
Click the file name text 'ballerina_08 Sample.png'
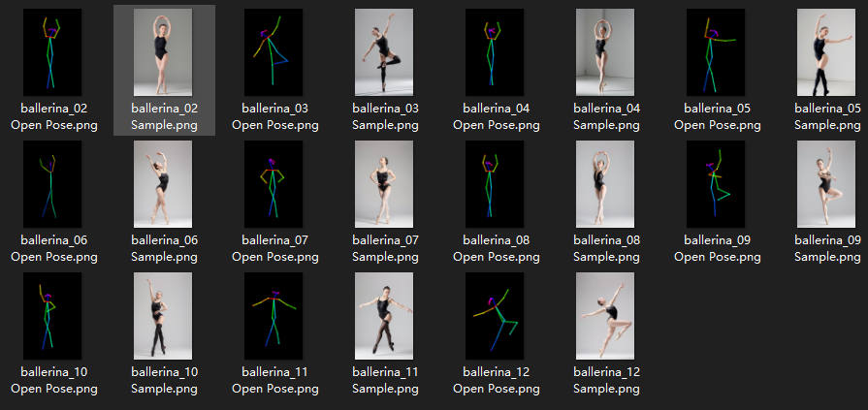click(x=607, y=248)
